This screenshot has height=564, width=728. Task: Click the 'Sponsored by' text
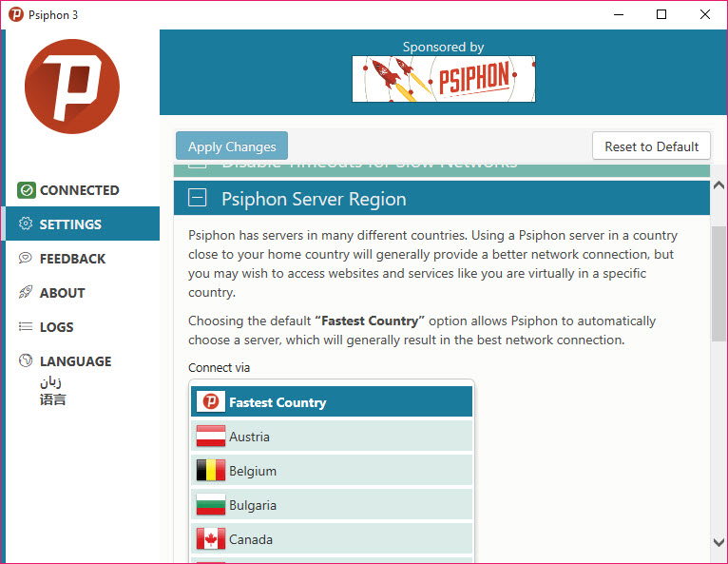(x=444, y=47)
